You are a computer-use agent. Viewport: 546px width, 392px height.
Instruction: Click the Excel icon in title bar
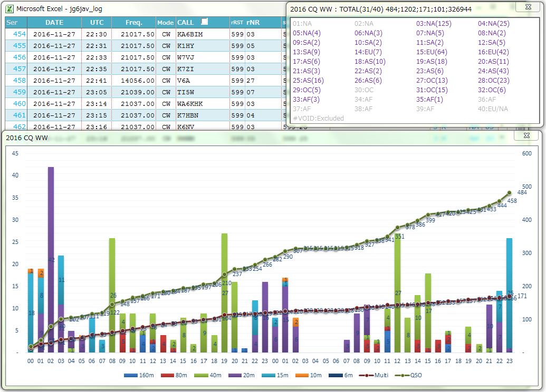(x=10, y=8)
